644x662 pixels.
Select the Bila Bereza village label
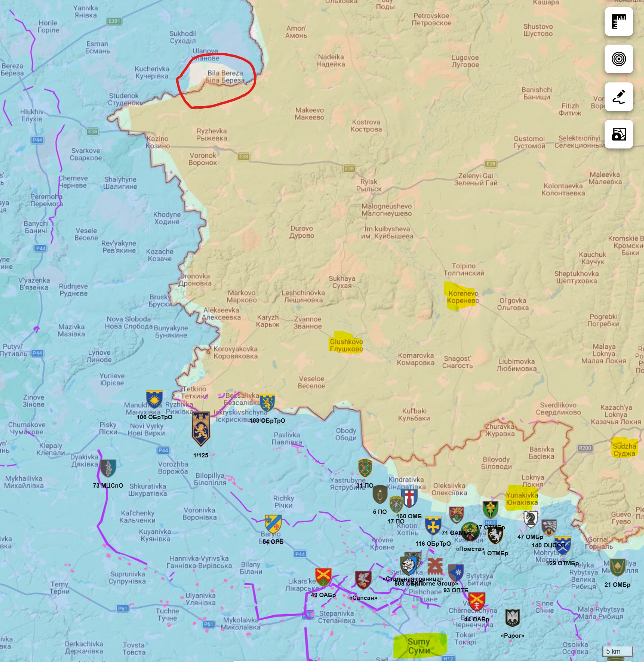(x=225, y=77)
